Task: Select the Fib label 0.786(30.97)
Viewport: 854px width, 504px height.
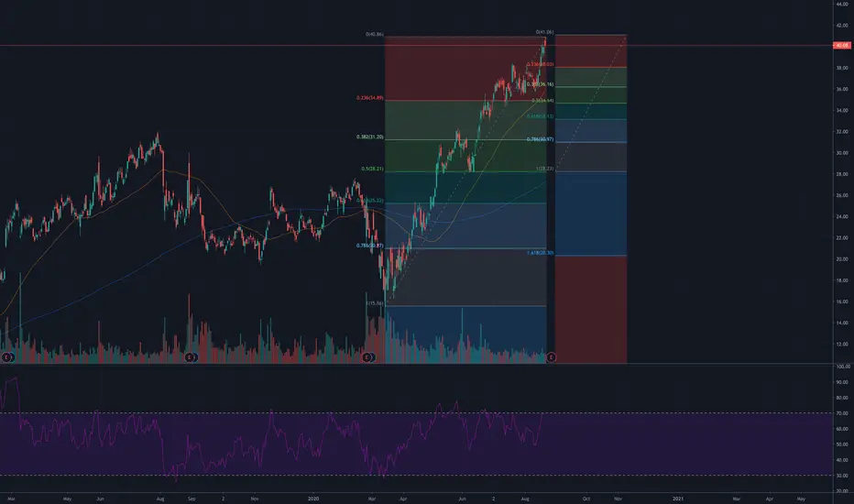Action: (540, 139)
